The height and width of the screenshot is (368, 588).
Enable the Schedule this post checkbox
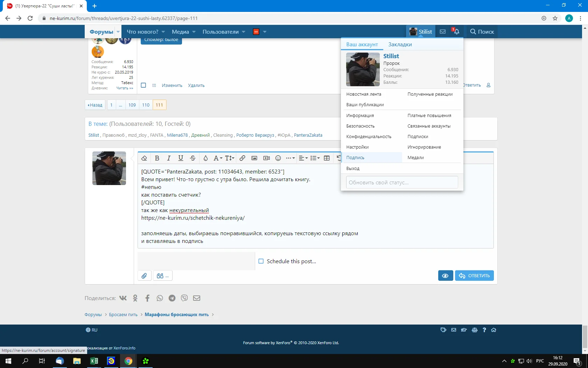[261, 261]
